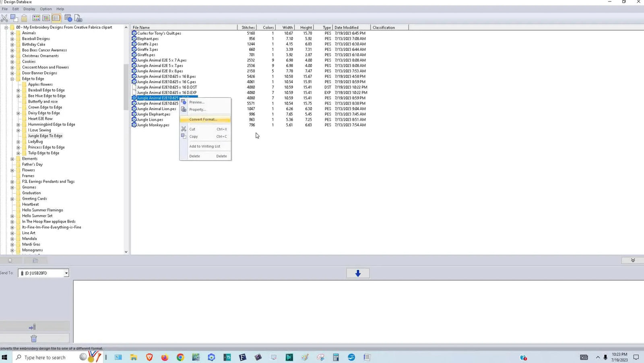This screenshot has width=644, height=363.
Task: Select the Jungle Monkey.pes file
Action: pos(153,125)
